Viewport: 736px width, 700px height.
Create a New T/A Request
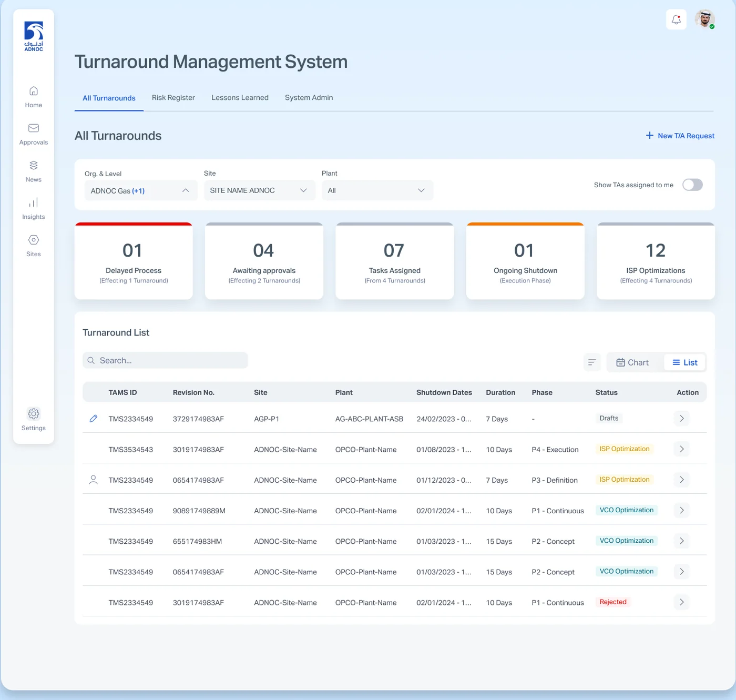(x=680, y=136)
